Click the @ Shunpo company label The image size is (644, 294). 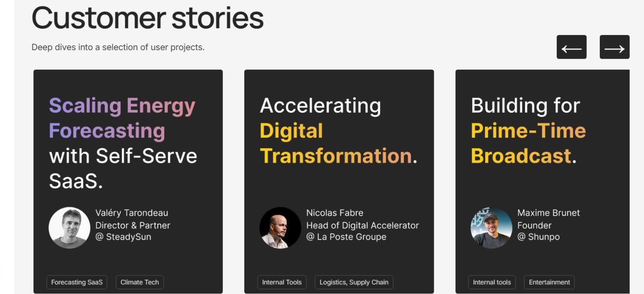click(539, 236)
